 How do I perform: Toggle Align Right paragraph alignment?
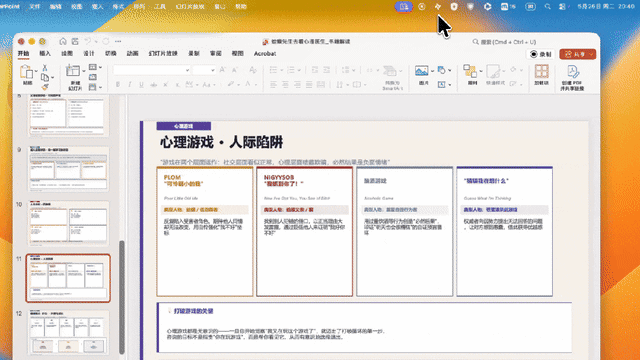pos(297,84)
